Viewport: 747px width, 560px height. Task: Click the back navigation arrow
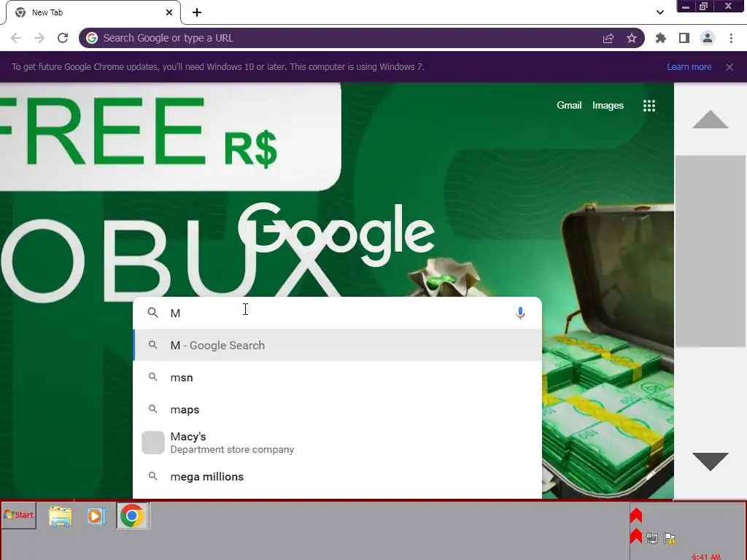click(16, 38)
